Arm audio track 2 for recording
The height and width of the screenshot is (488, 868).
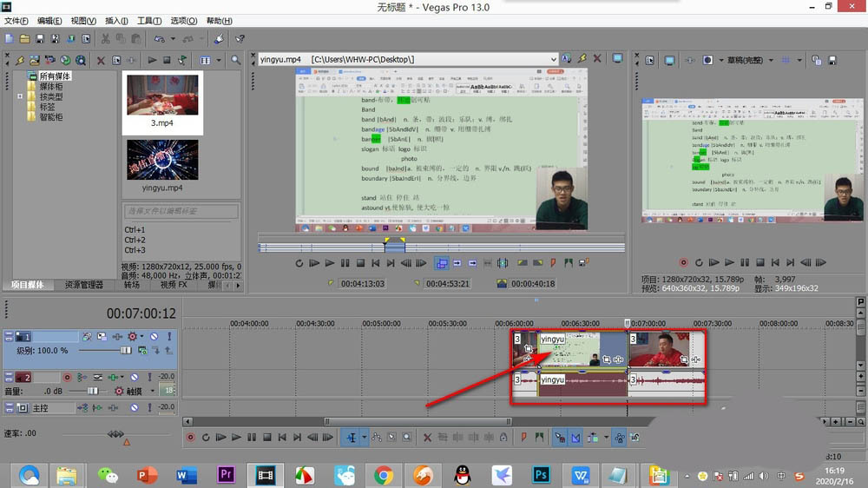(x=67, y=377)
